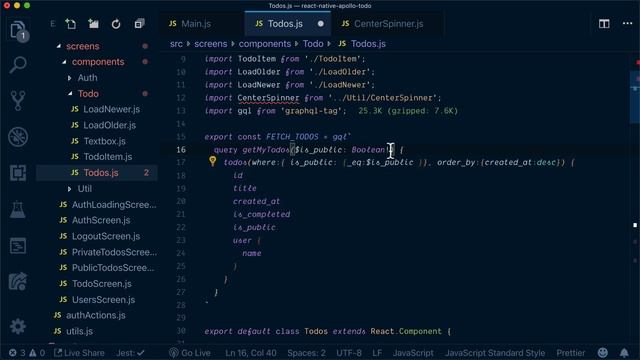Expand the Auth folder

pos(87,78)
